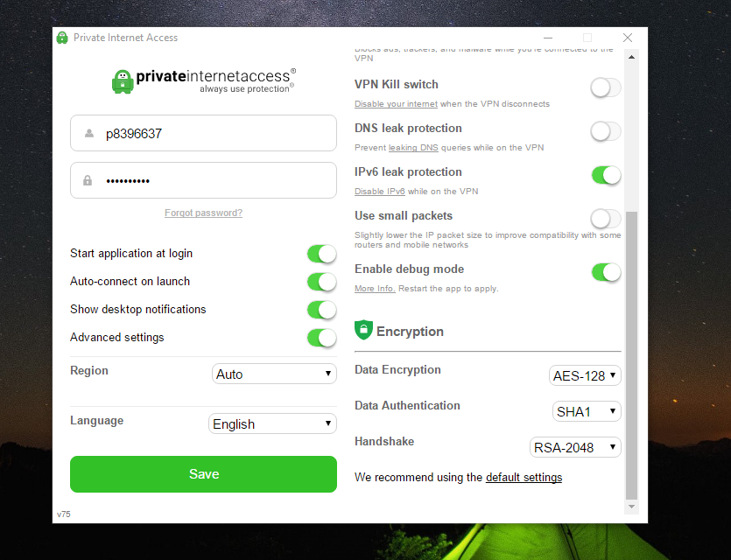Click the green robot logo mascot
This screenshot has height=560, width=731.
[x=123, y=81]
